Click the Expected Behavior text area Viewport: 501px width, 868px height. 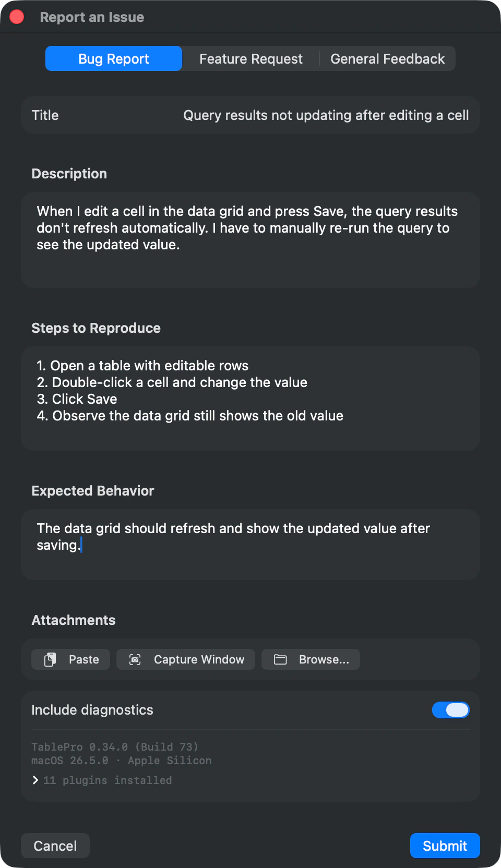click(x=250, y=544)
